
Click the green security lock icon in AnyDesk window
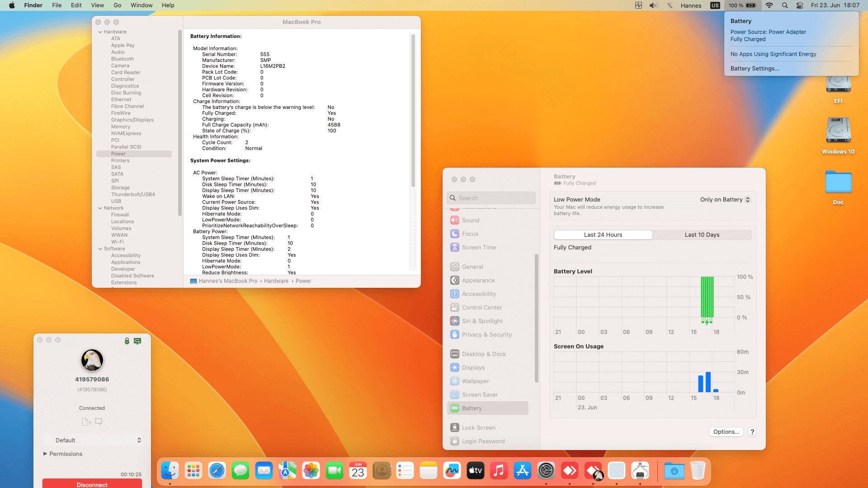point(127,341)
